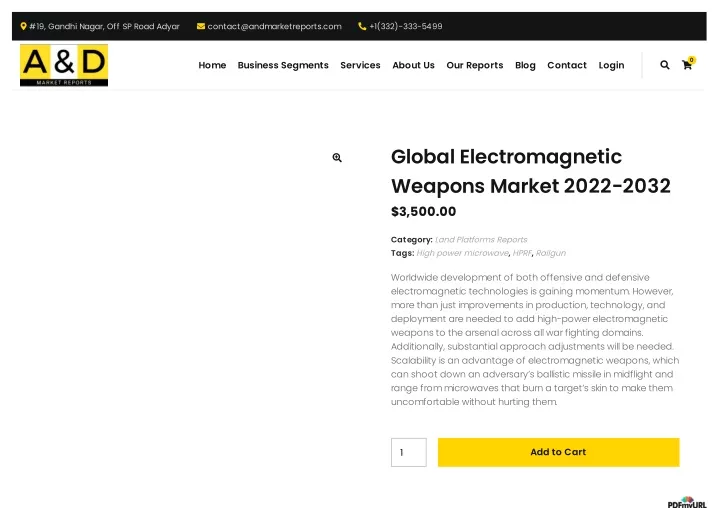Click the search magnifier icon in header
This screenshot has height=508, width=719.
[x=664, y=65]
